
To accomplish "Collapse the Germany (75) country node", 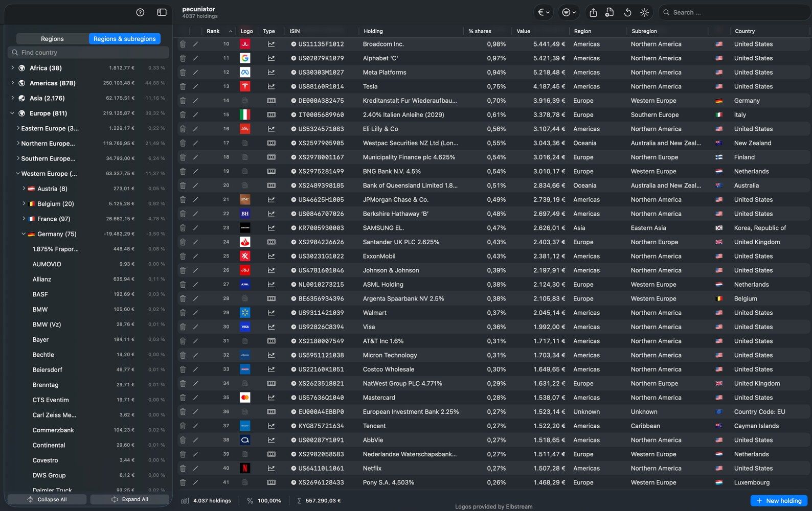I will (24, 234).
